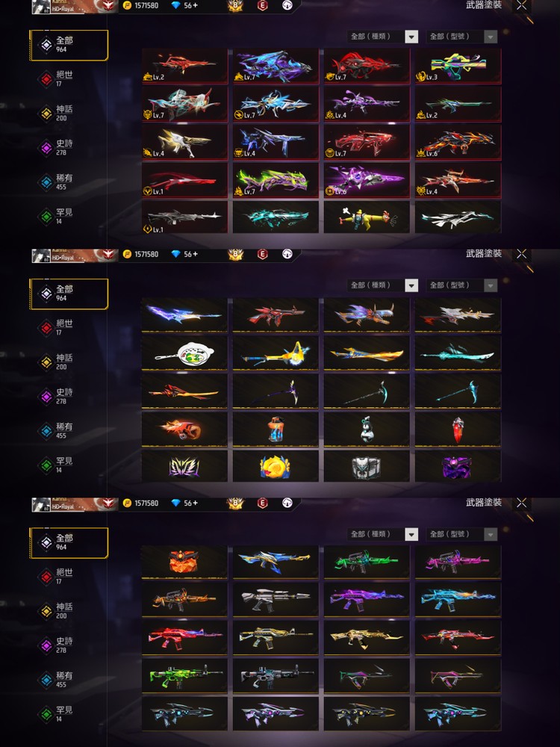Select the silver robot-face box skin
560x747 pixels.
click(x=367, y=467)
